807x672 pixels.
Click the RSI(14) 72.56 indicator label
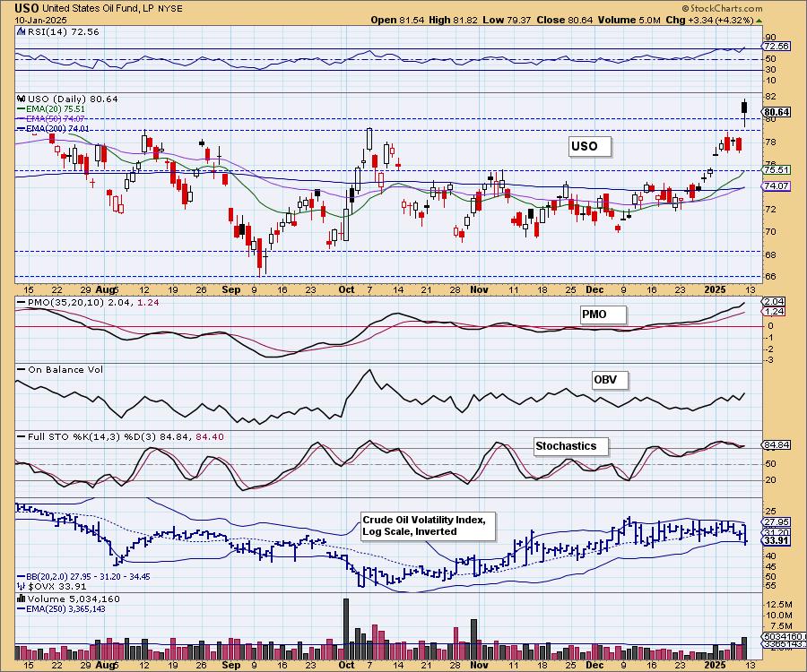58,31
